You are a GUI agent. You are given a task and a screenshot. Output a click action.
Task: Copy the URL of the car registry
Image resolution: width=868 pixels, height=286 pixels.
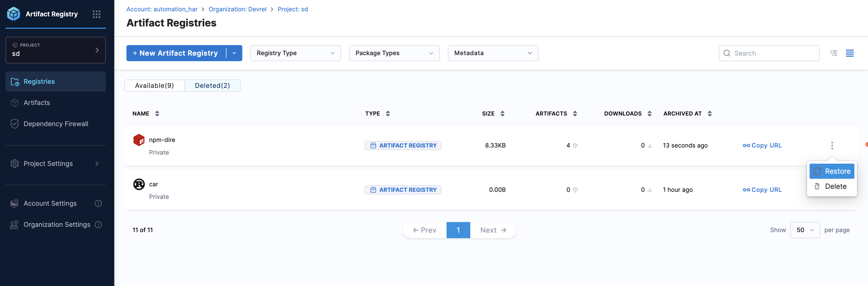tap(762, 190)
